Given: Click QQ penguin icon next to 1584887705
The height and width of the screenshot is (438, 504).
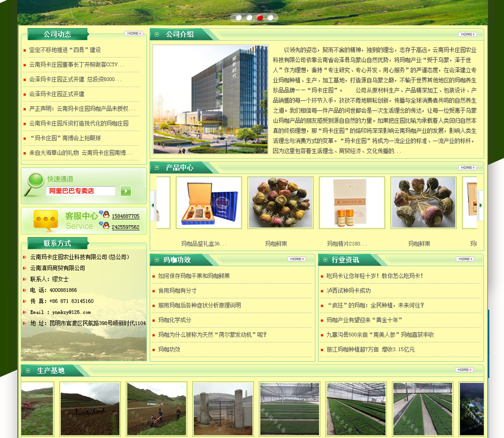Looking at the screenshot, I should pos(105,215).
